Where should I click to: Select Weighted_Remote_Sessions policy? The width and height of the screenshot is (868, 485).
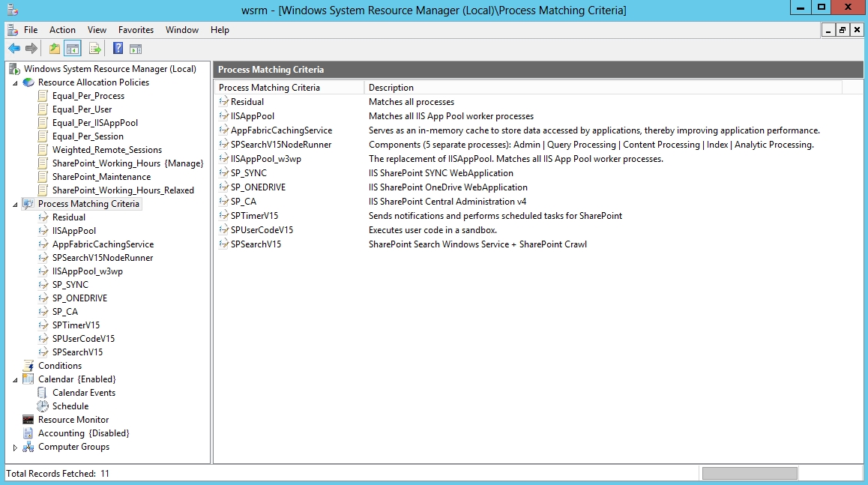[x=107, y=150]
